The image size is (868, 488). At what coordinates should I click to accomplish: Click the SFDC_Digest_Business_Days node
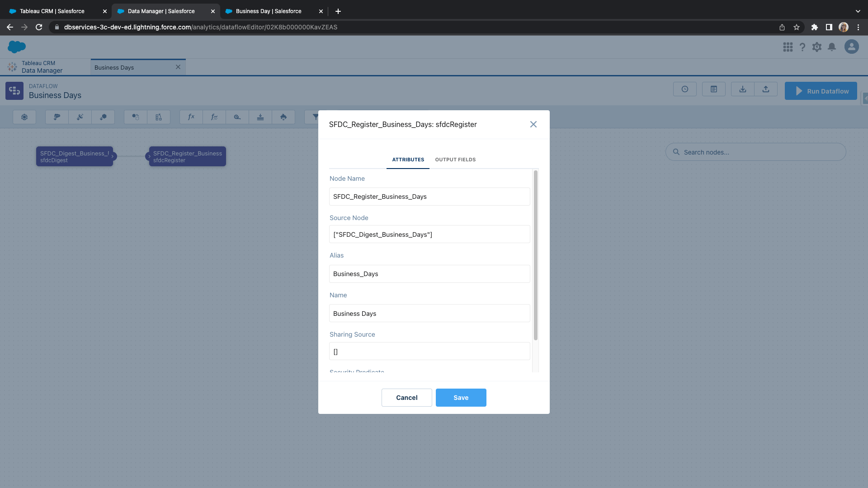point(74,156)
